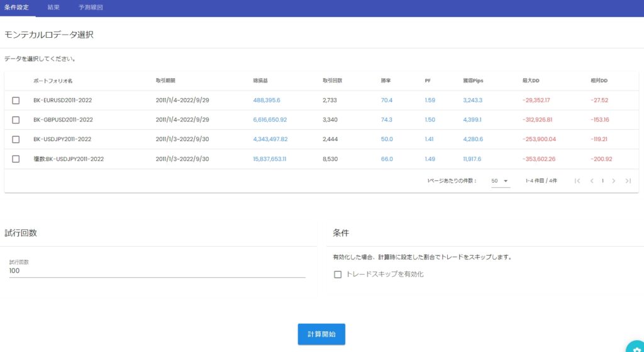Go to the first page of the table
Image resolution: width=644 pixels, height=352 pixels.
pos(577,181)
